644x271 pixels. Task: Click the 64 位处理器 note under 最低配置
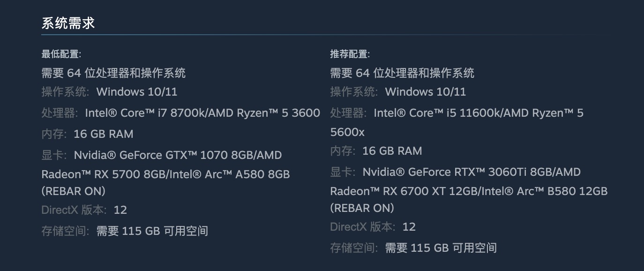point(113,73)
